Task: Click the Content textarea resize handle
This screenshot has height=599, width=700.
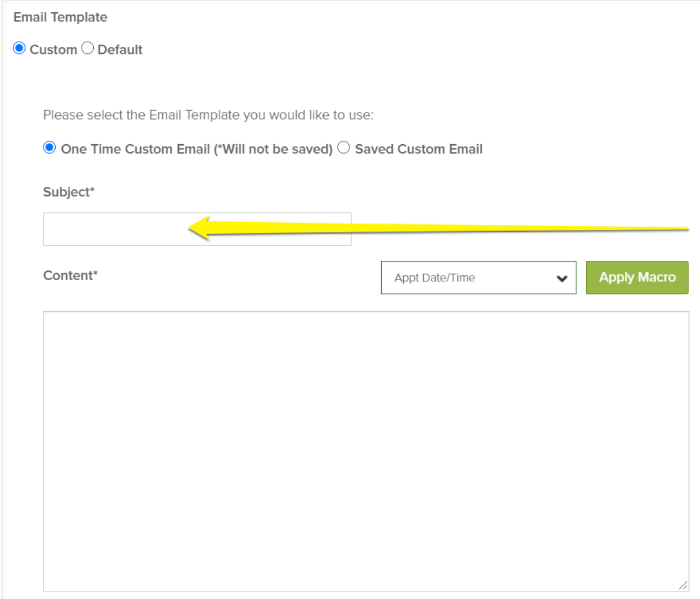Action: click(683, 585)
